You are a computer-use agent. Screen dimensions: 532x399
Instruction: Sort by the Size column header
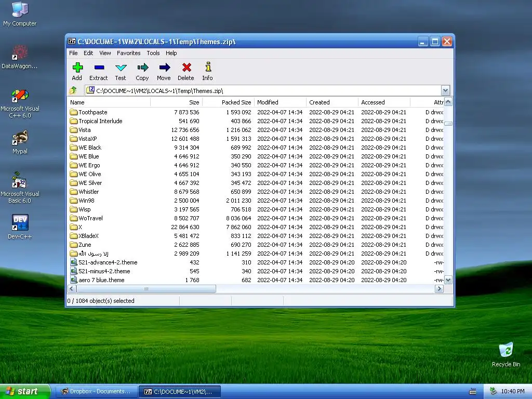(177, 102)
